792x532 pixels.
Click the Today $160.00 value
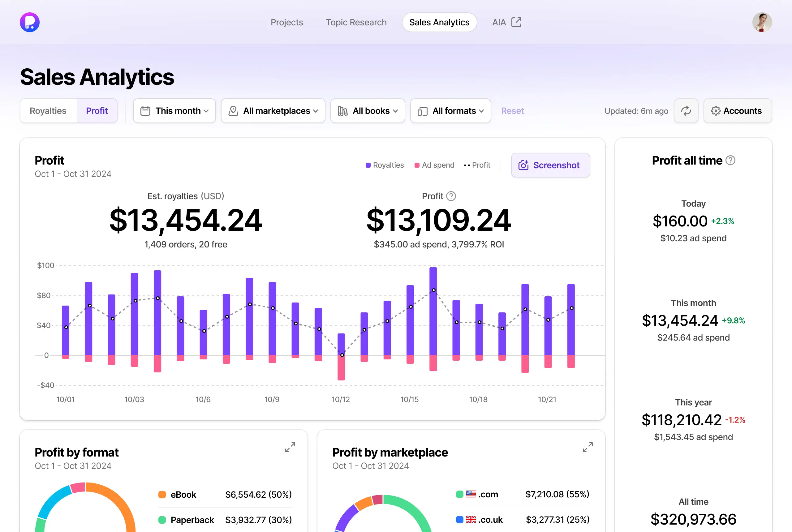point(680,221)
